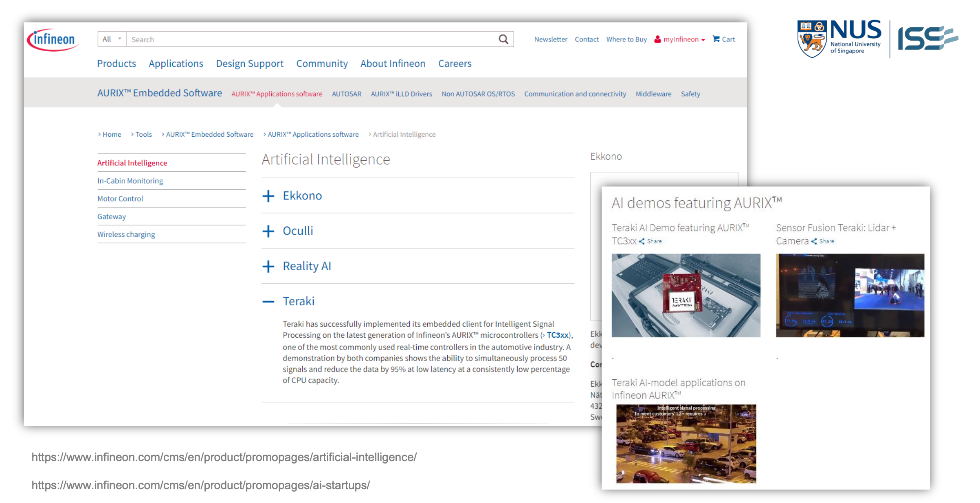Click the Infineon logo
The width and height of the screenshot is (980, 503).
52,40
